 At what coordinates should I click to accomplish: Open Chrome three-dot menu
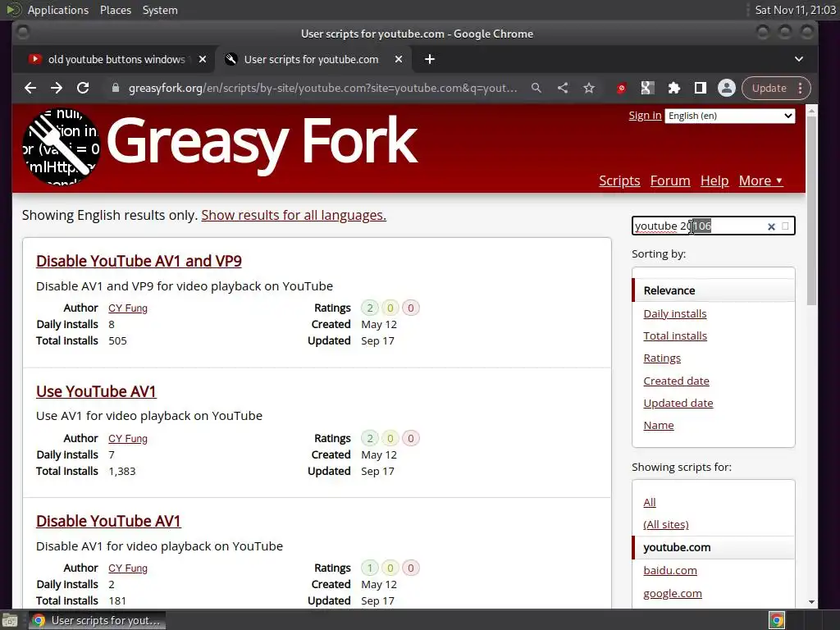pyautogui.click(x=801, y=89)
